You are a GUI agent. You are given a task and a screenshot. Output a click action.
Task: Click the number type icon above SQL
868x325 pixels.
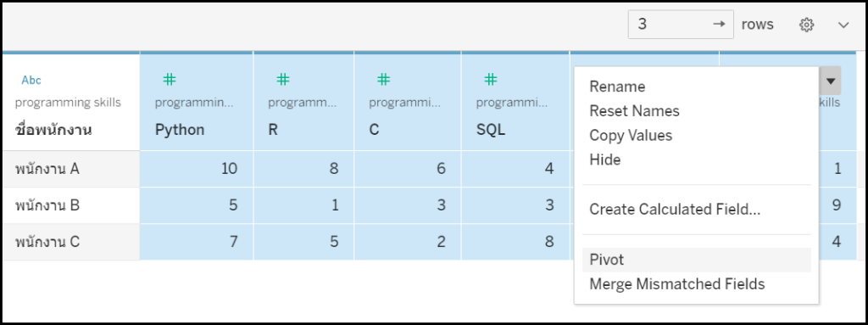(x=491, y=80)
